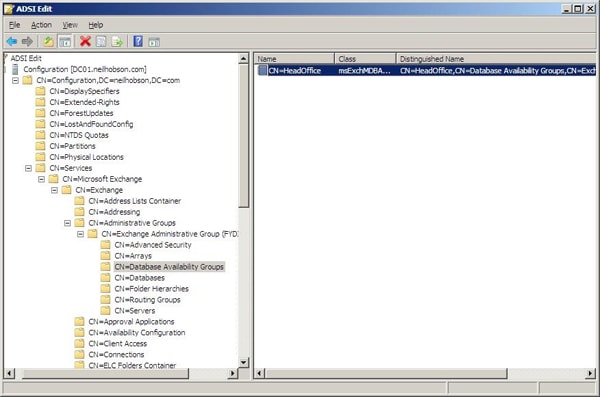Collapse the Exchange Administrative Group node
The image size is (600, 397).
point(80,234)
